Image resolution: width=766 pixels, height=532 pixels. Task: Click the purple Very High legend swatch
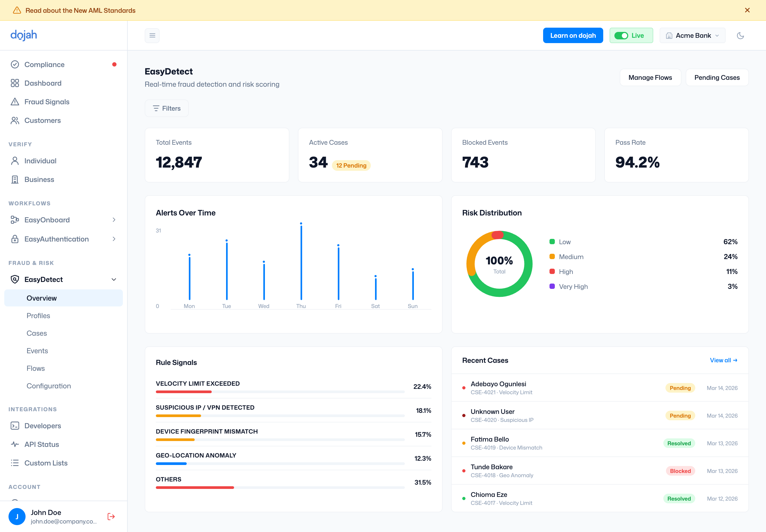pos(552,286)
